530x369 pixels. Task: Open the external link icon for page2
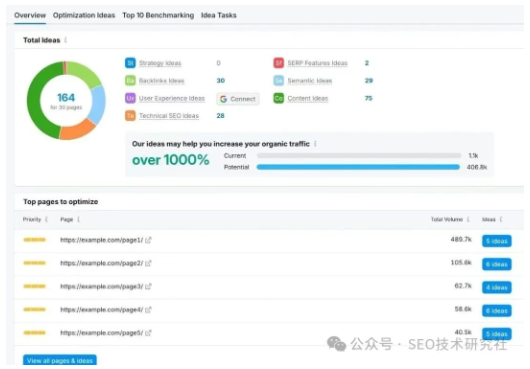coord(148,263)
